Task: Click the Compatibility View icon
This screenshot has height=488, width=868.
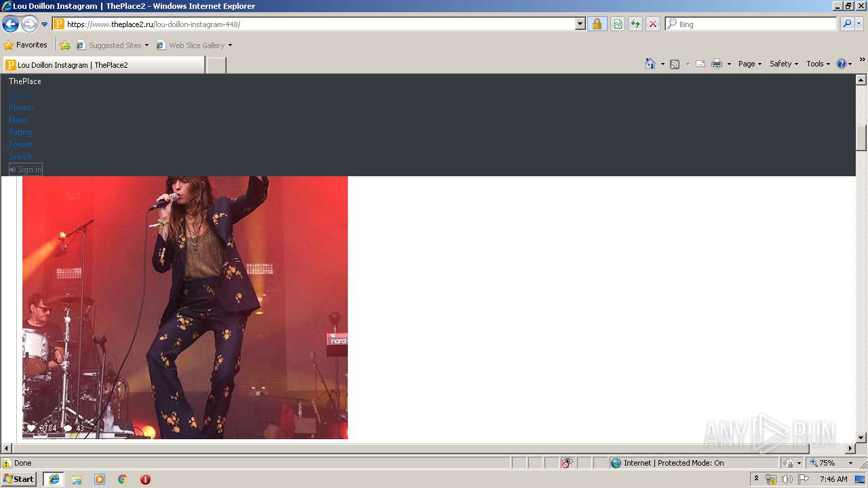Action: (618, 24)
